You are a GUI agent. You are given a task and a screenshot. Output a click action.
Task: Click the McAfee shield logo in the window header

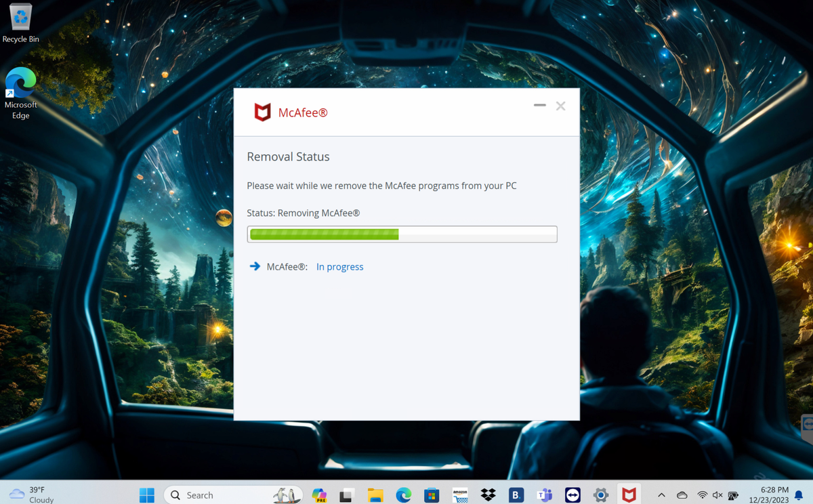point(263,112)
